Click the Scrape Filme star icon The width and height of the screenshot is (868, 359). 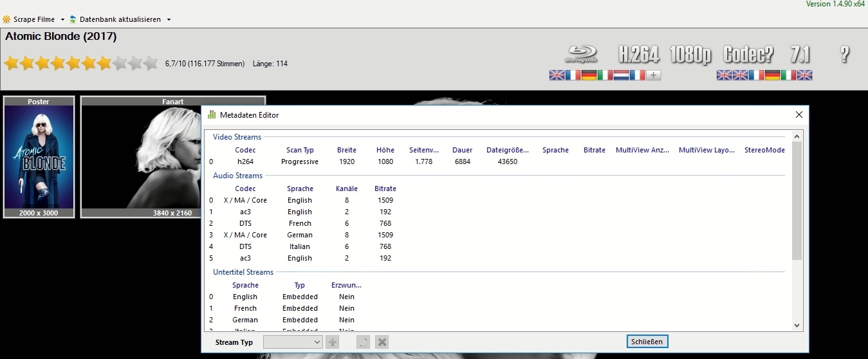pyautogui.click(x=6, y=19)
